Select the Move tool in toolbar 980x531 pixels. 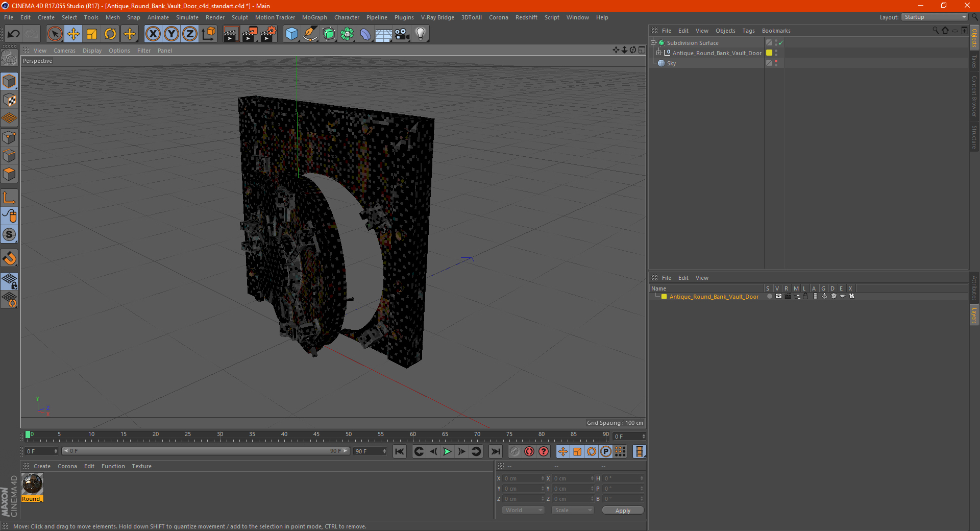[73, 34]
